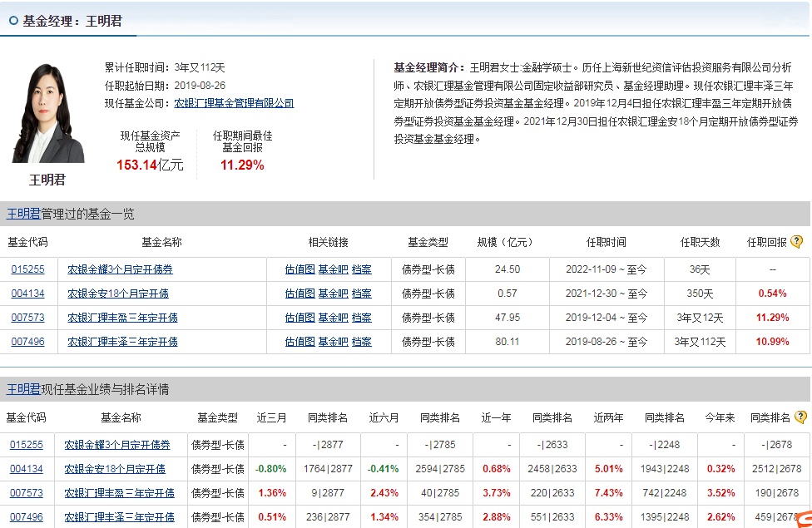The image size is (812, 528).
Task: Select the 80.11 scale value cell
Action: point(507,342)
